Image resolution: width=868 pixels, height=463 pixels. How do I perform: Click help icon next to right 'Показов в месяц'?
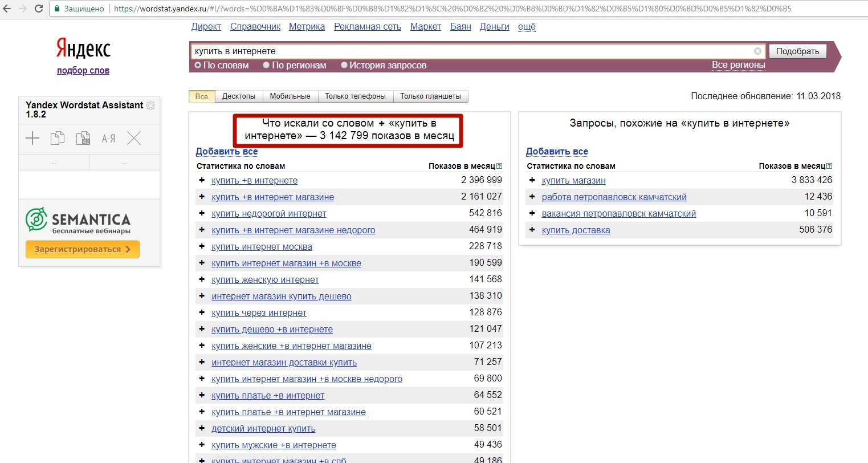829,166
